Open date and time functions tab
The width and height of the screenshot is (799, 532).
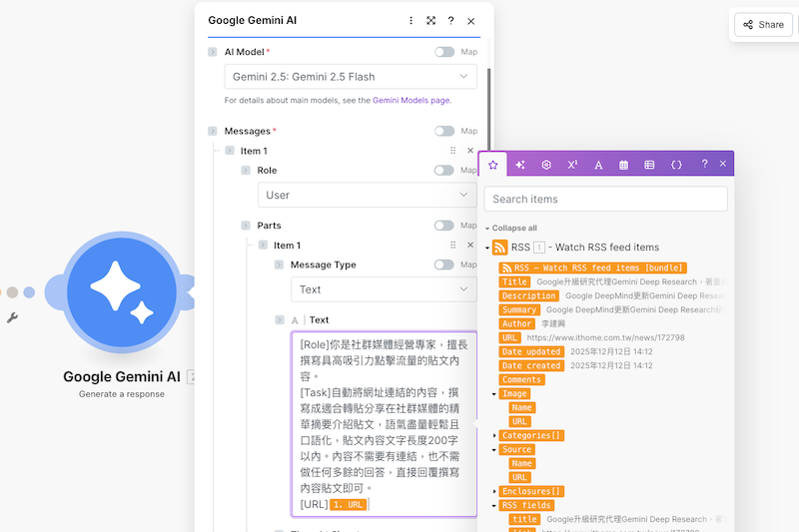click(624, 164)
